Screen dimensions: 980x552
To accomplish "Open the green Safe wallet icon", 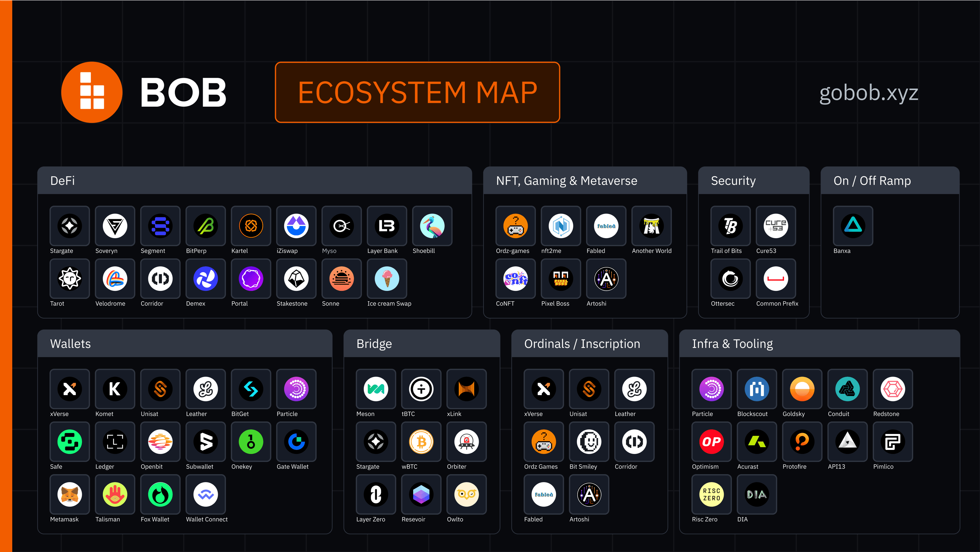I will point(70,442).
